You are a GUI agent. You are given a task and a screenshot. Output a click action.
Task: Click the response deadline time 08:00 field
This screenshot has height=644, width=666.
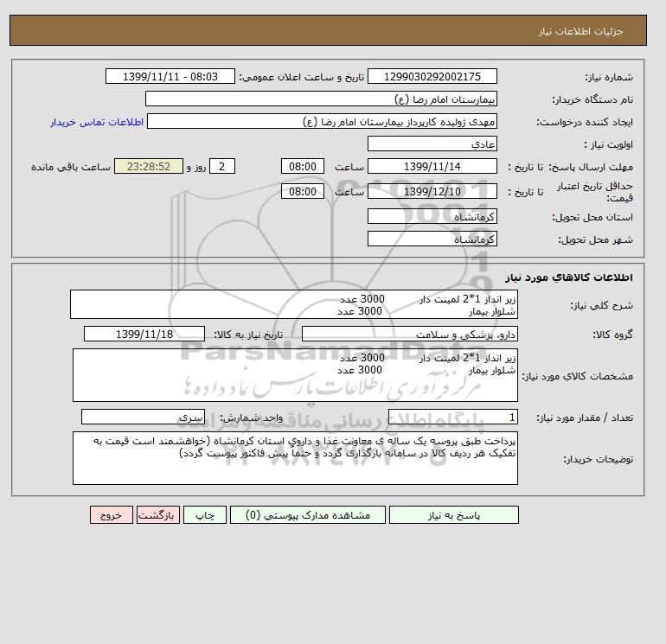click(x=303, y=167)
